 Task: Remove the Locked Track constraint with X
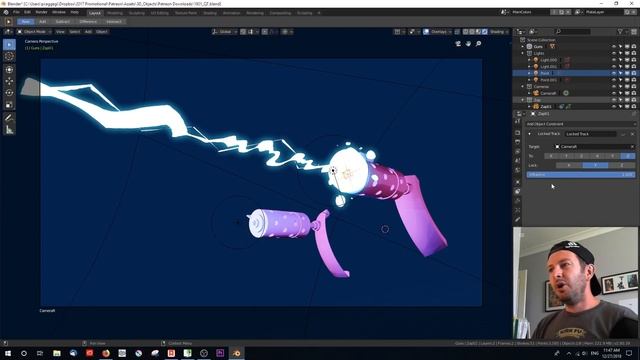632,134
